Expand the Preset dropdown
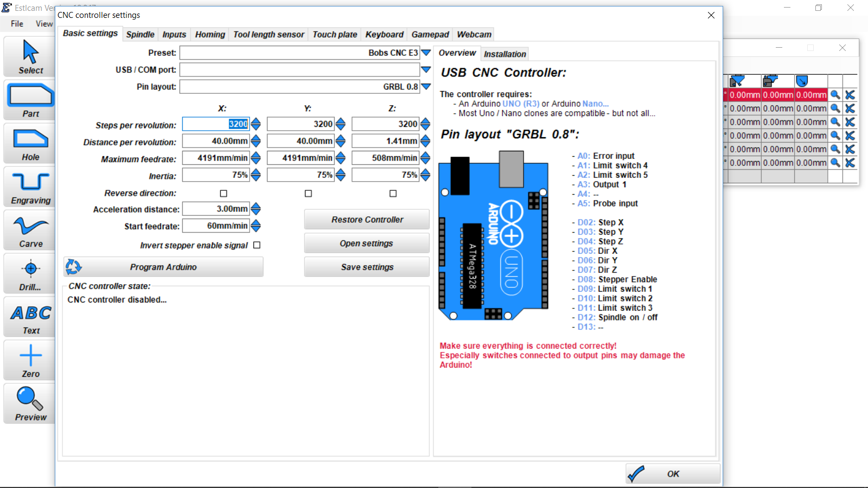 click(426, 53)
